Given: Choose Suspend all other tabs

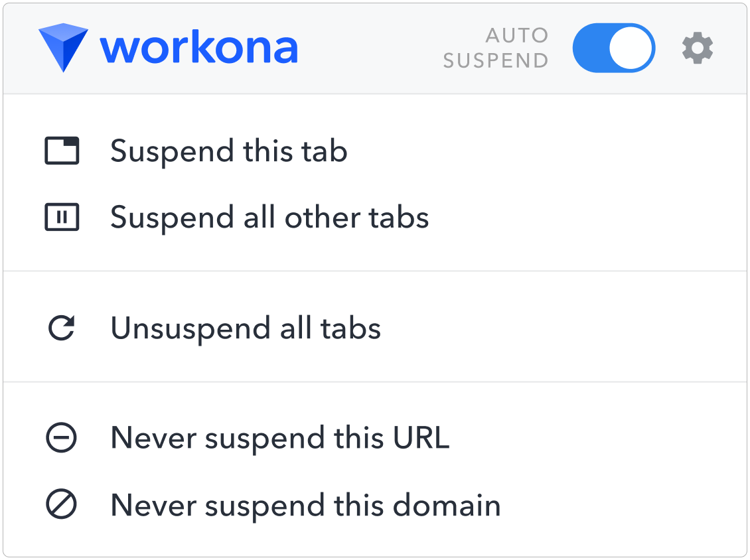Looking at the screenshot, I should point(269,217).
